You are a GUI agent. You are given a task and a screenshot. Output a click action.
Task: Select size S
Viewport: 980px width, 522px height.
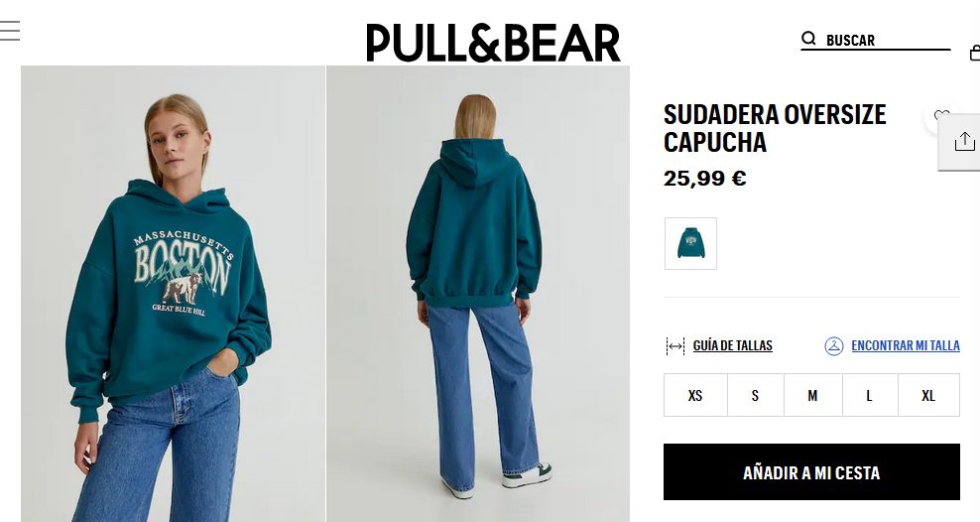point(755,395)
